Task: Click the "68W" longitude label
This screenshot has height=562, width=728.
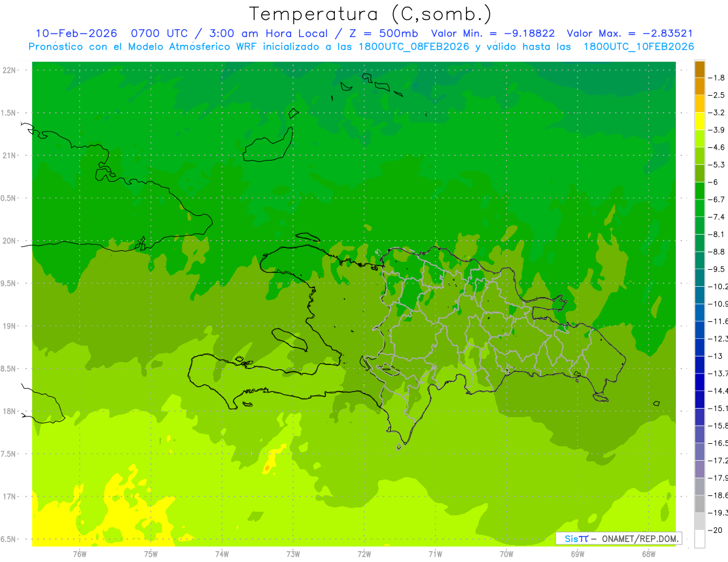Action: (x=649, y=554)
